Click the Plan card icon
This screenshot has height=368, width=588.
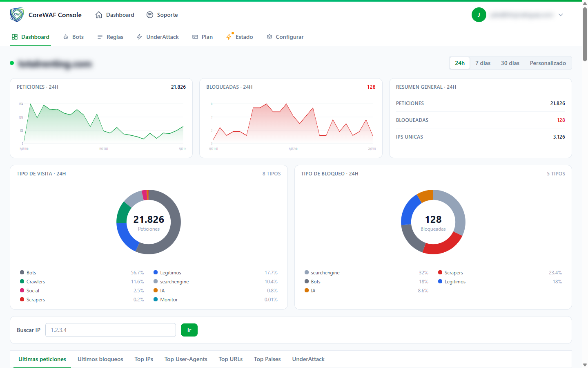[195, 37]
